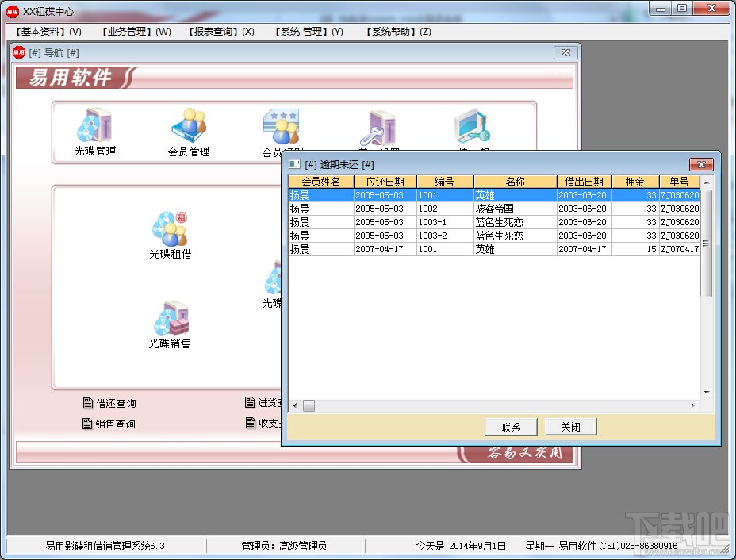Minimize the XX租碟中心 main window
Viewport: 736px width, 560px height.
tap(661, 8)
